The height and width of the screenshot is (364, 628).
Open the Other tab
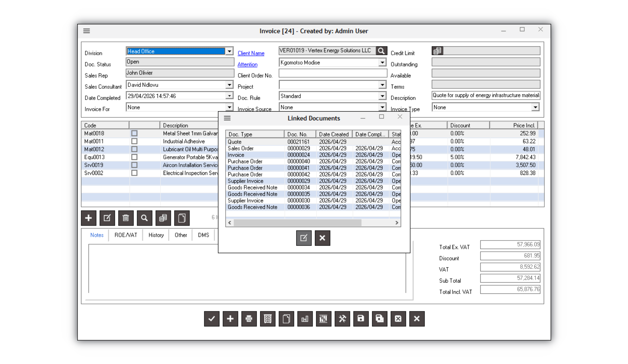click(x=181, y=235)
